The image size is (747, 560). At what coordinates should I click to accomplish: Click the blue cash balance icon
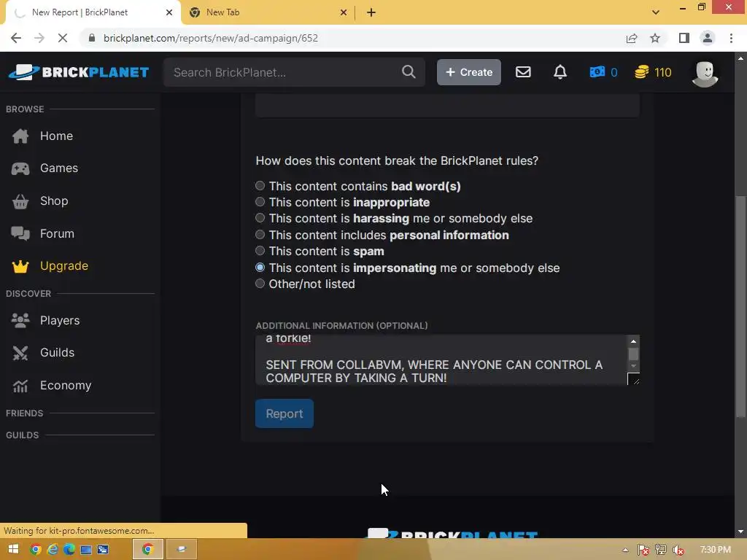pyautogui.click(x=597, y=72)
